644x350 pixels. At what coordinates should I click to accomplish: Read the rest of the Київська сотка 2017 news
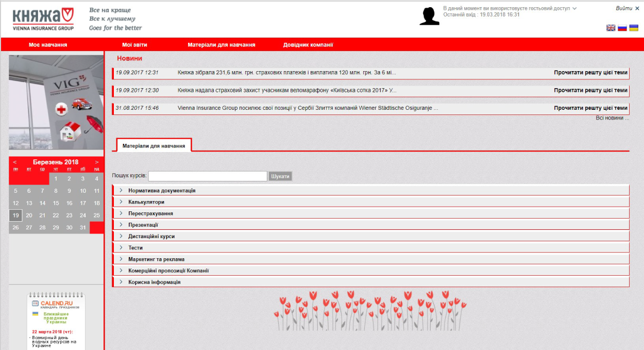tap(591, 90)
